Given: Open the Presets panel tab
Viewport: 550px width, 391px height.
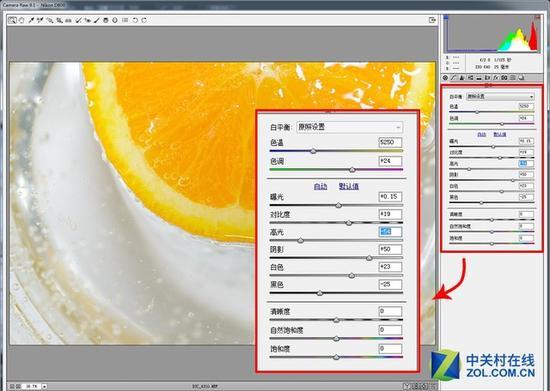Looking at the screenshot, I should click(x=513, y=77).
